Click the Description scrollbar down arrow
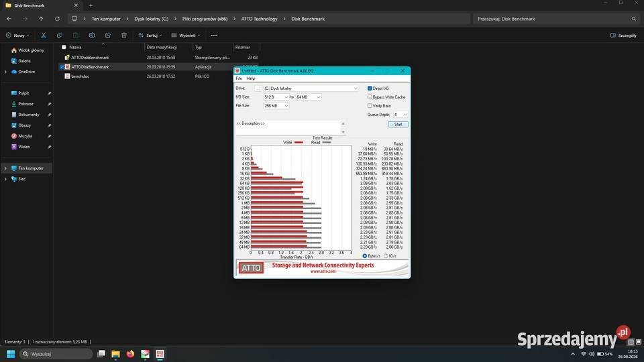The width and height of the screenshot is (644, 362). 343,132
